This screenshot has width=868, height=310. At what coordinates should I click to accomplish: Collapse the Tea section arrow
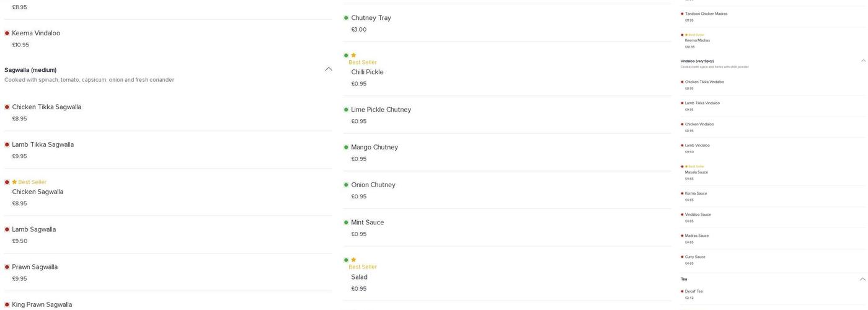click(x=863, y=279)
